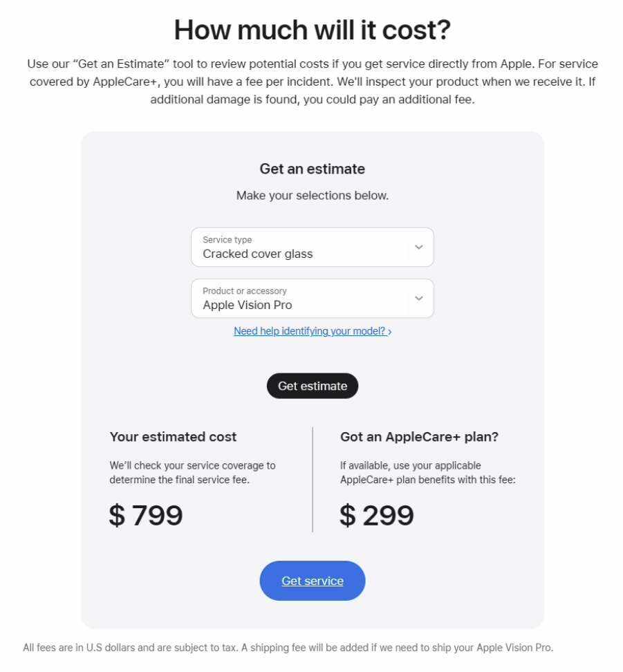Viewport: 623px width, 672px height.
Task: Click the "Get an estimate" card title
Action: pos(313,169)
